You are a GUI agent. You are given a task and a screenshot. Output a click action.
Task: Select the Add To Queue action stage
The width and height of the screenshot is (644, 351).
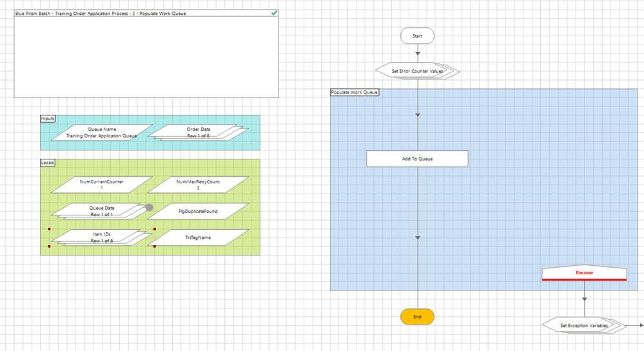[x=417, y=159]
